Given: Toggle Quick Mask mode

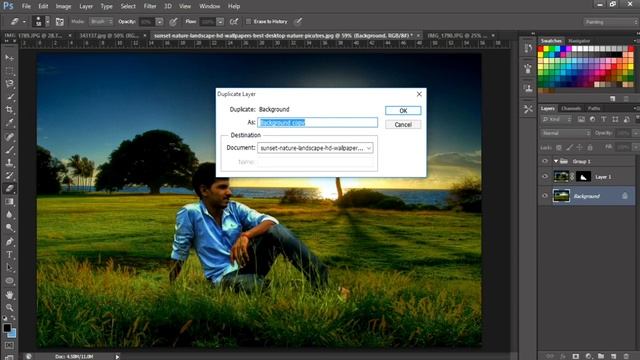Looking at the screenshot, I should coord(9,345).
